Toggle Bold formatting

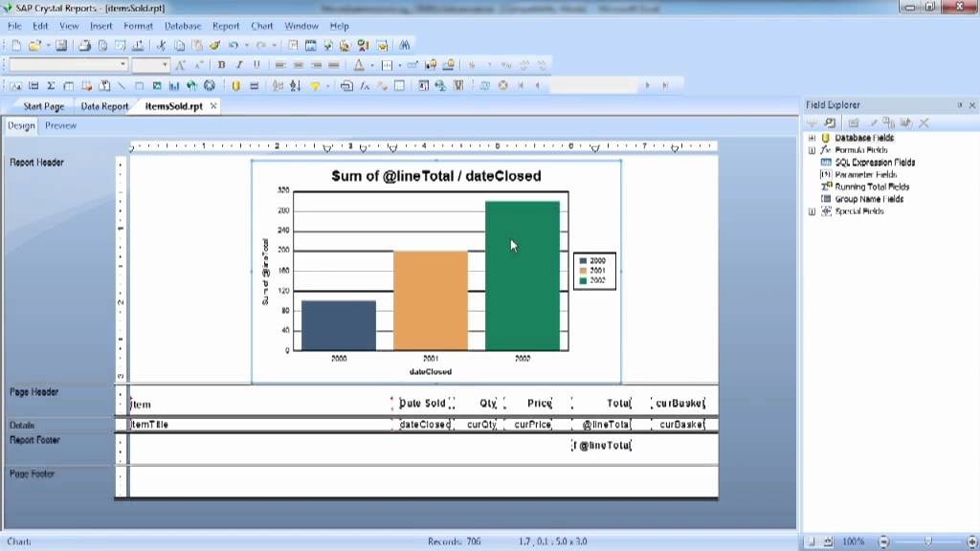coord(221,65)
